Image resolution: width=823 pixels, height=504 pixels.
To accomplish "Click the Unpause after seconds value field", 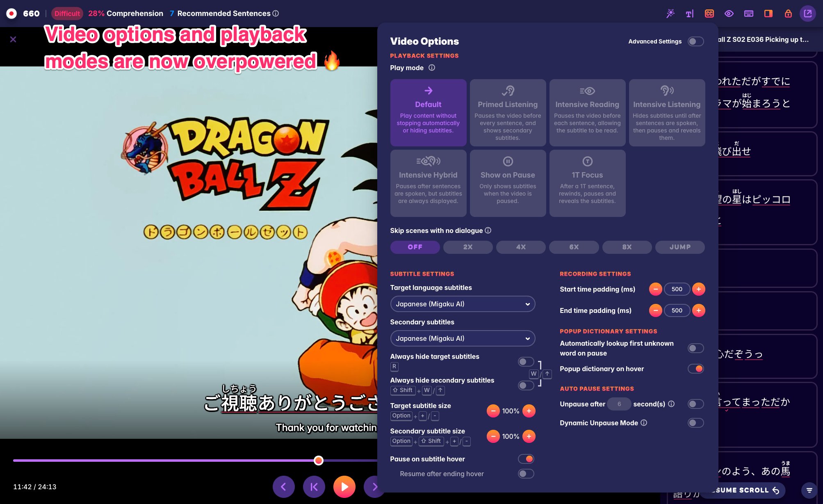I will point(619,404).
